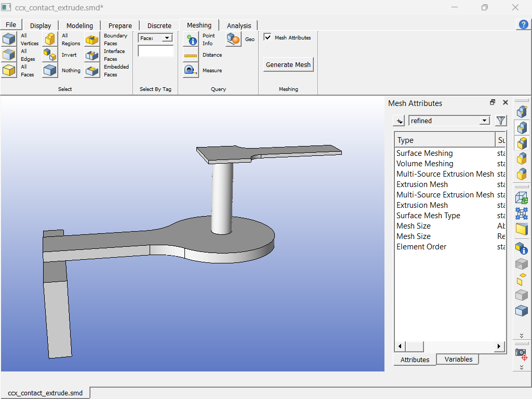Viewport: 532px width, 399px height.
Task: Click the camera snapshot target icon
Action: click(522, 354)
